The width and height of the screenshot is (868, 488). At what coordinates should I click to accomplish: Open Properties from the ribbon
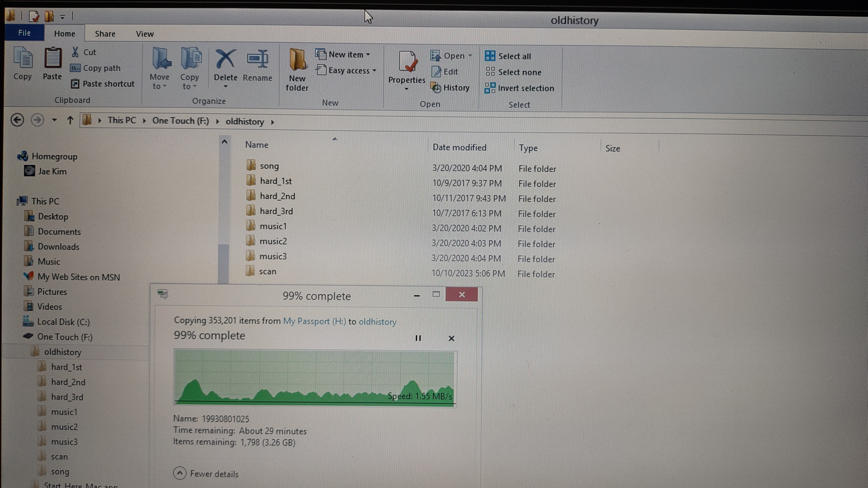point(407,71)
